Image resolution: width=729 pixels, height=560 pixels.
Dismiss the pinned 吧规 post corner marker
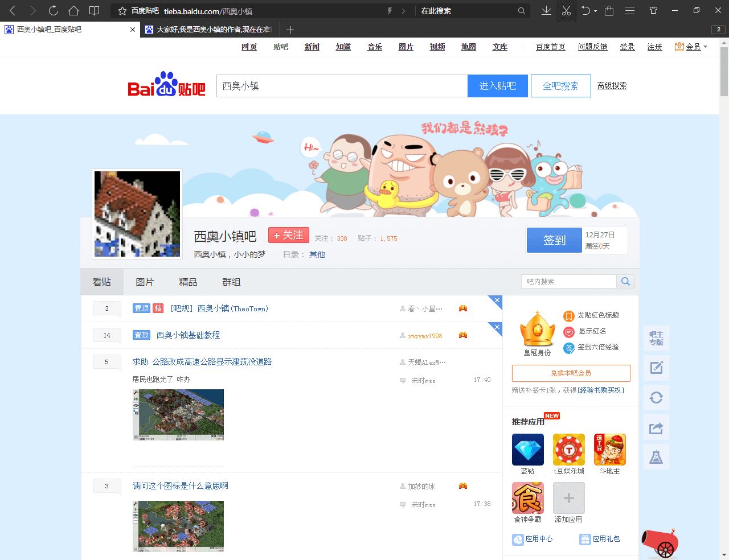coord(497,300)
